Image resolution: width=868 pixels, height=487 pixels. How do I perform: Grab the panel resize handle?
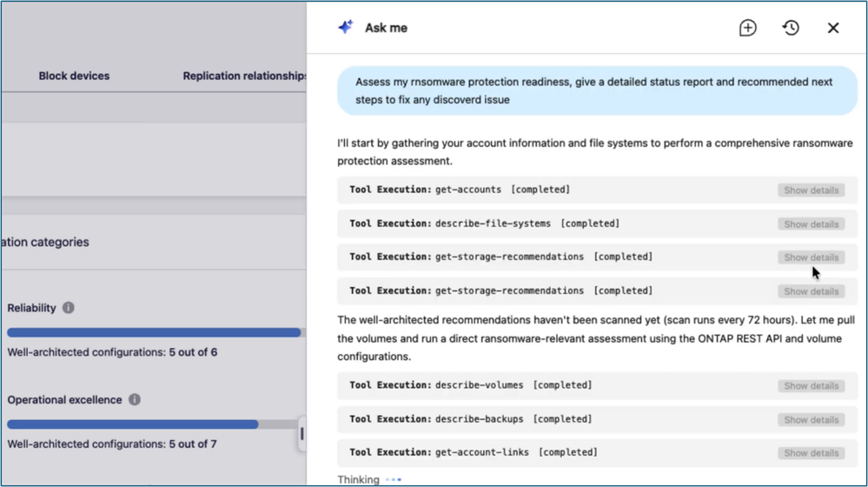point(301,433)
